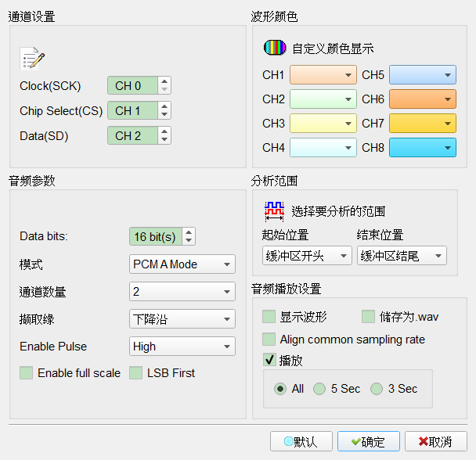Select the 3 Sec playback radio button

377,389
